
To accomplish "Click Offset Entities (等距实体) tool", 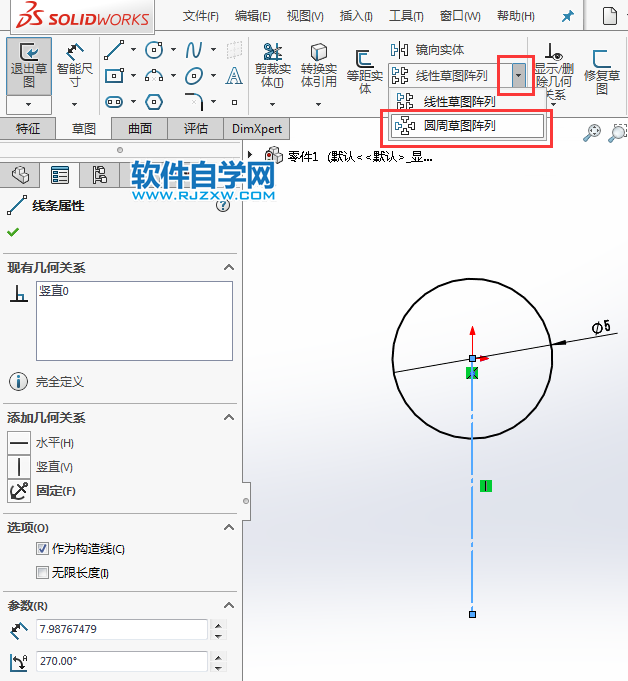I will coord(364,72).
